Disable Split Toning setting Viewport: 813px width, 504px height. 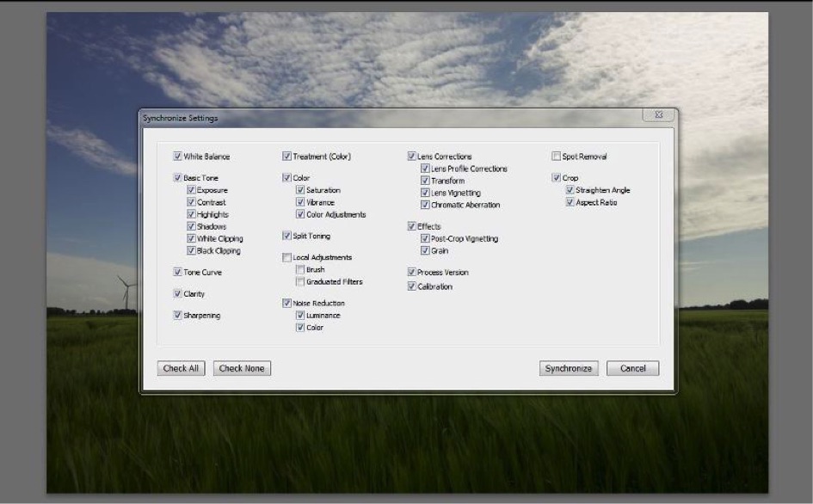[x=286, y=236]
